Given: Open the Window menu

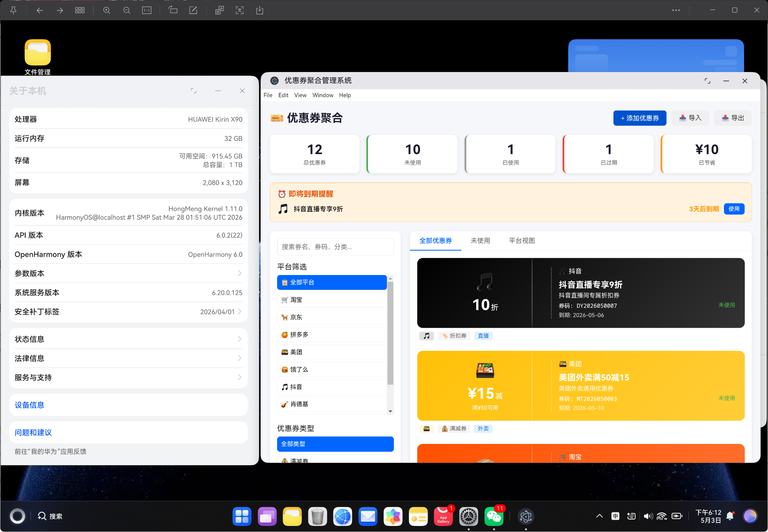Looking at the screenshot, I should coord(323,95).
